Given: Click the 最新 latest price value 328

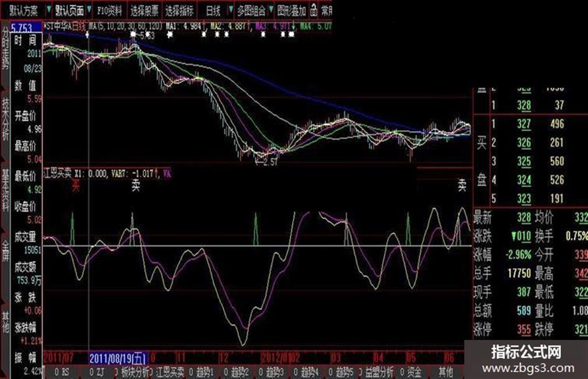Looking at the screenshot, I should [524, 217].
